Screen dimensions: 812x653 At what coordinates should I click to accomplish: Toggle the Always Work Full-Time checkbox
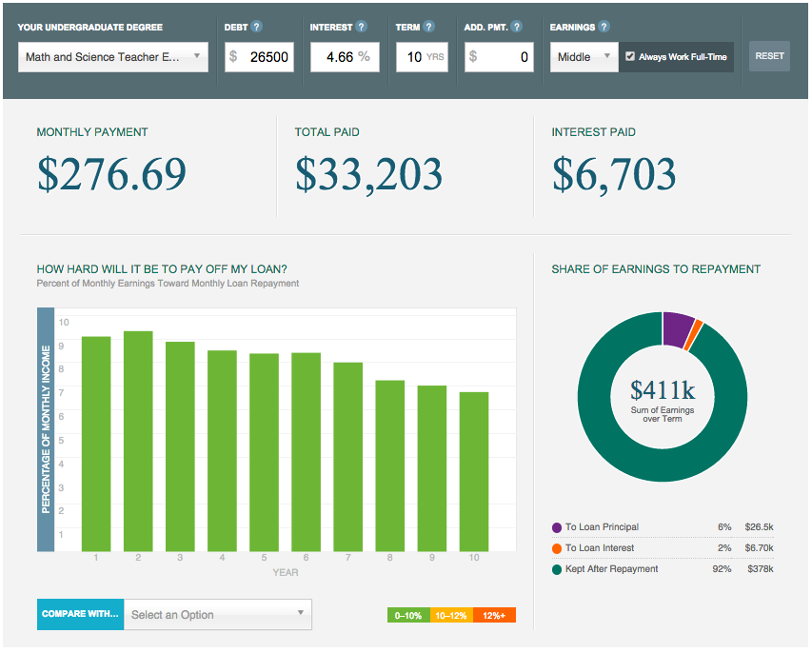point(630,57)
